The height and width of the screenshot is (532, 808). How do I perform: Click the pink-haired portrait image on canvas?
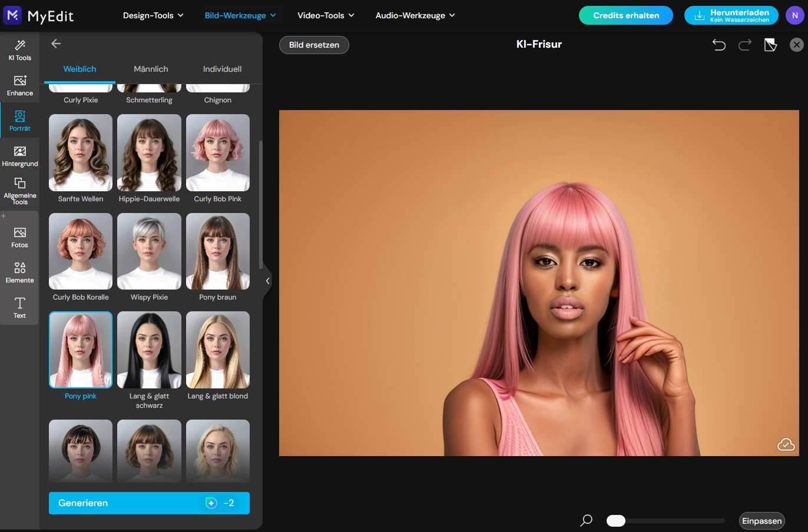click(539, 283)
